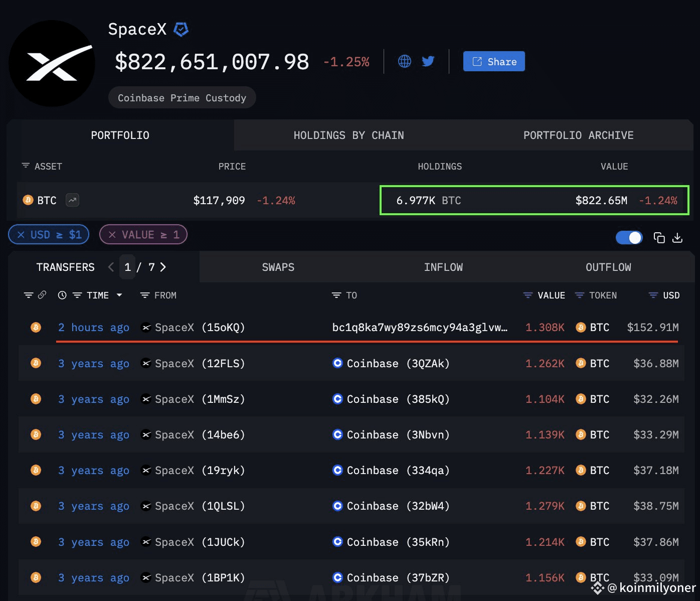Click the SpaceX logo avatar
The width and height of the screenshot is (700, 601).
[x=52, y=63]
